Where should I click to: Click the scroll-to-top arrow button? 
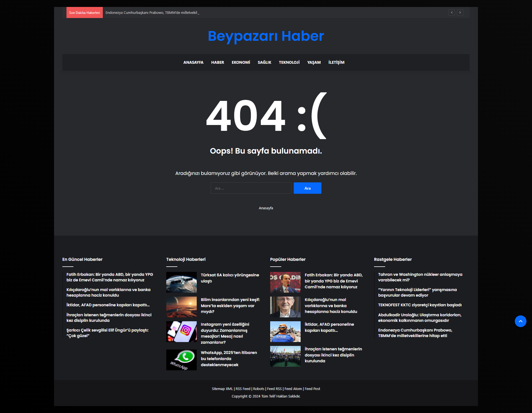point(521,321)
